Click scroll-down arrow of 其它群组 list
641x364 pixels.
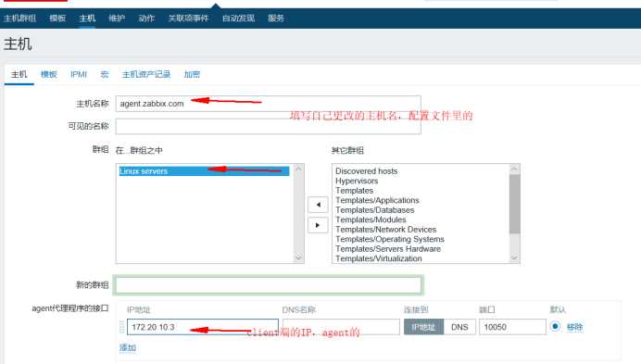tap(515, 258)
